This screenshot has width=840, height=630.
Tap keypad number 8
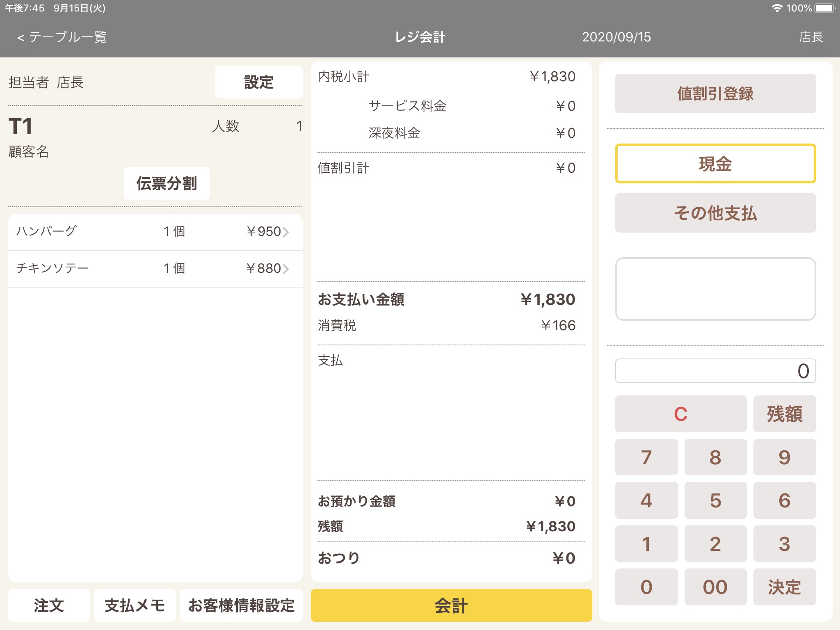point(715,457)
